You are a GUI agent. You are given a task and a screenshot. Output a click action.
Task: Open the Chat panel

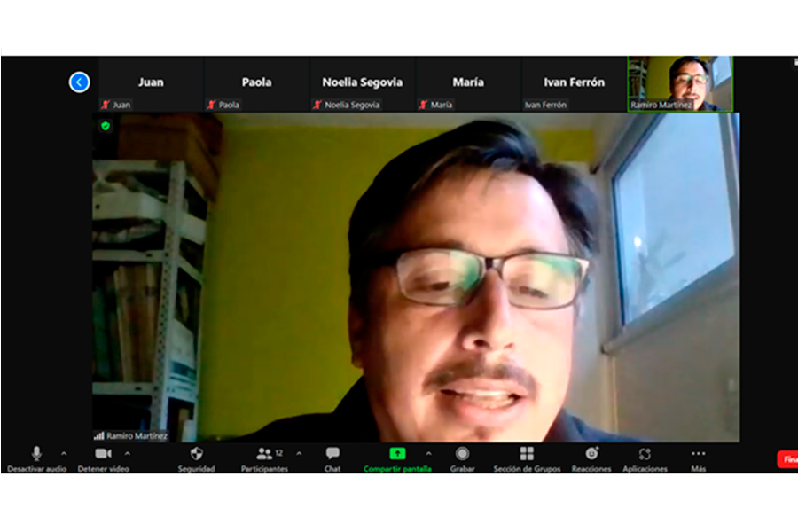pos(332,454)
